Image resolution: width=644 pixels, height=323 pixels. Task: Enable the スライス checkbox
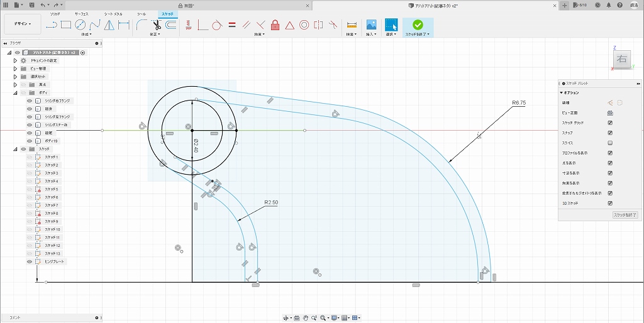click(x=610, y=143)
